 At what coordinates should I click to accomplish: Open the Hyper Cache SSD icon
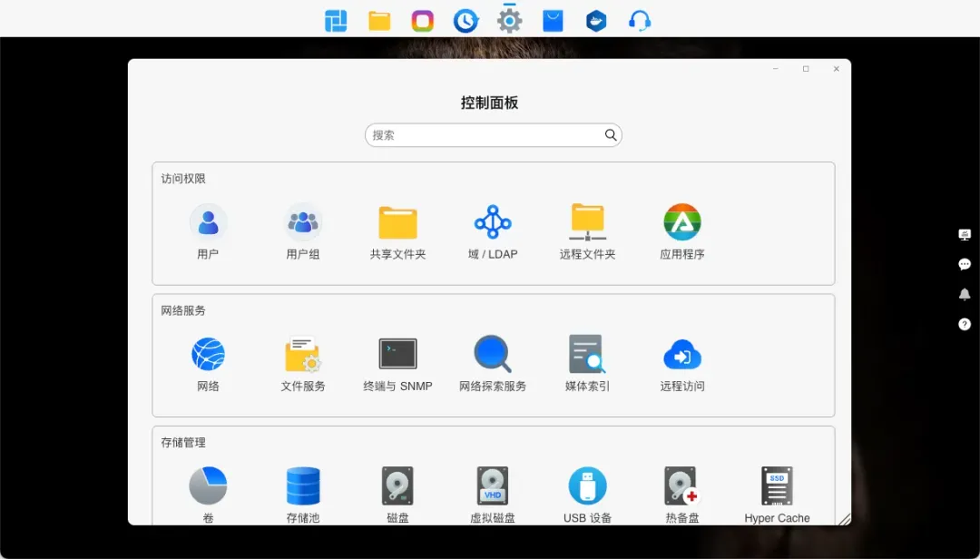(777, 486)
